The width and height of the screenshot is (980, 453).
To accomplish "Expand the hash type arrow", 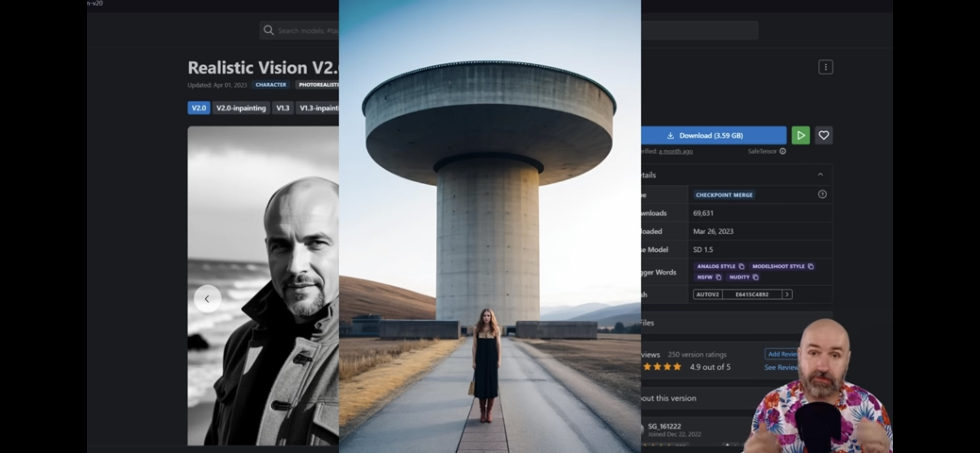I will [x=787, y=294].
